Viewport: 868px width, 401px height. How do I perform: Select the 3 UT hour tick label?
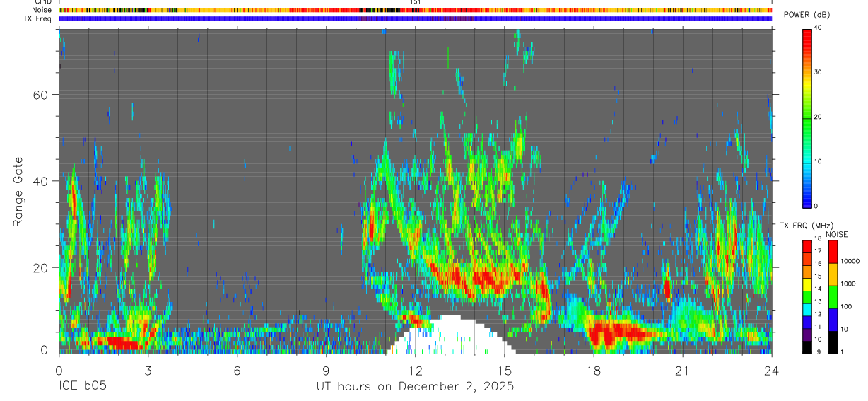coord(148,370)
